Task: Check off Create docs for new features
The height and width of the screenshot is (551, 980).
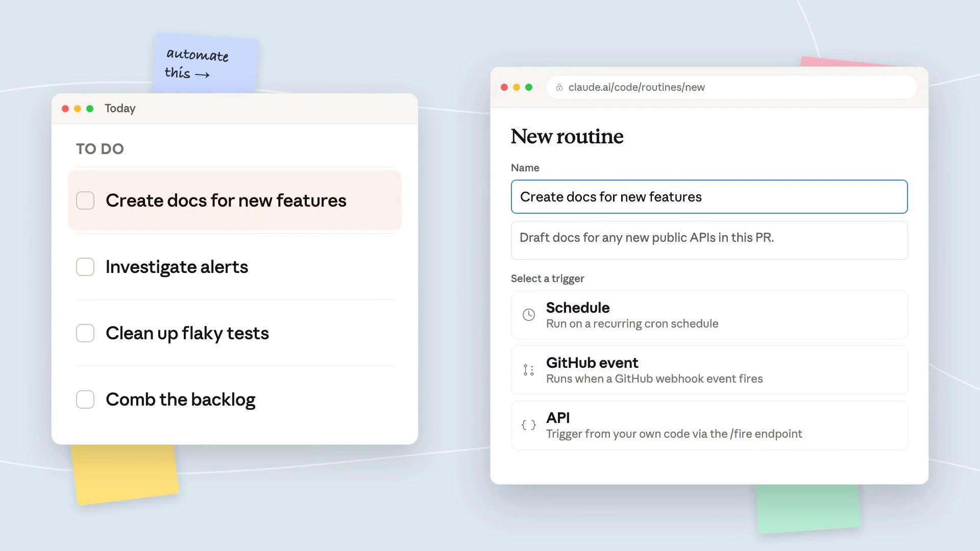Action: pos(85,201)
